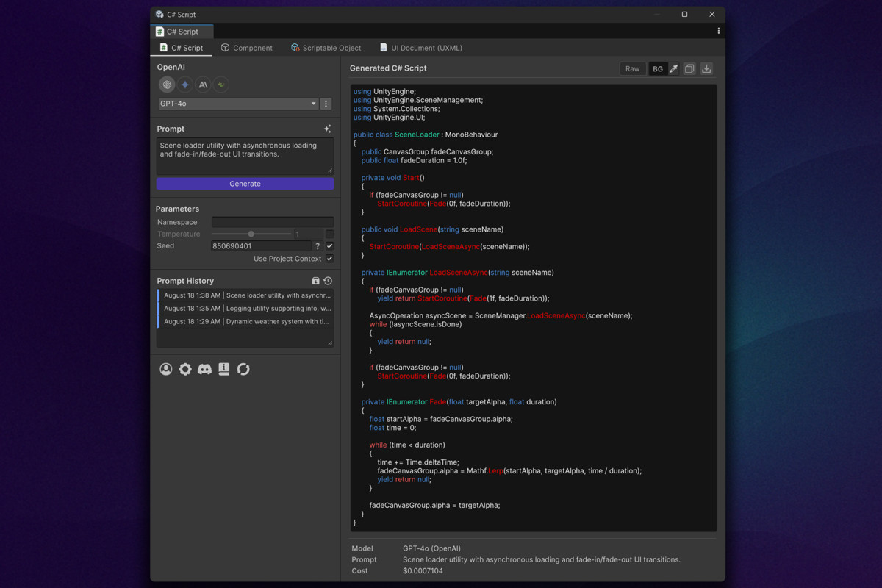Pick a background color with the eyedropper icon
882x588 pixels.
[674, 68]
